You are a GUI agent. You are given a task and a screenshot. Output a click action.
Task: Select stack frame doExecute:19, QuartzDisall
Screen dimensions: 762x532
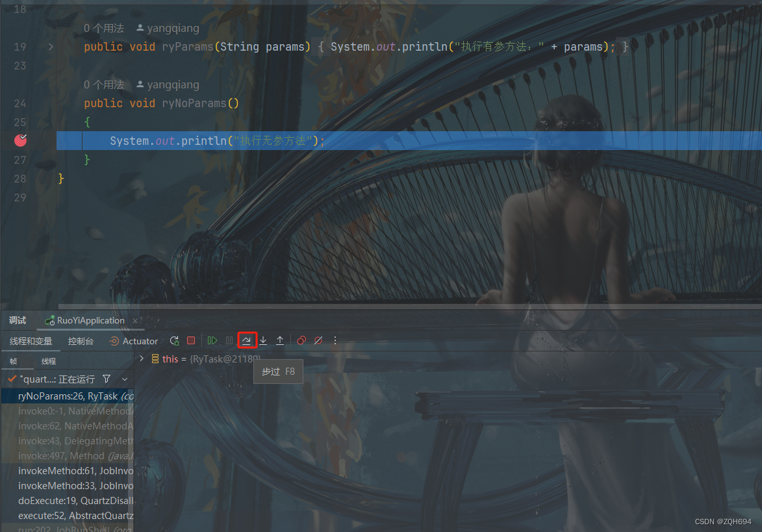point(68,500)
